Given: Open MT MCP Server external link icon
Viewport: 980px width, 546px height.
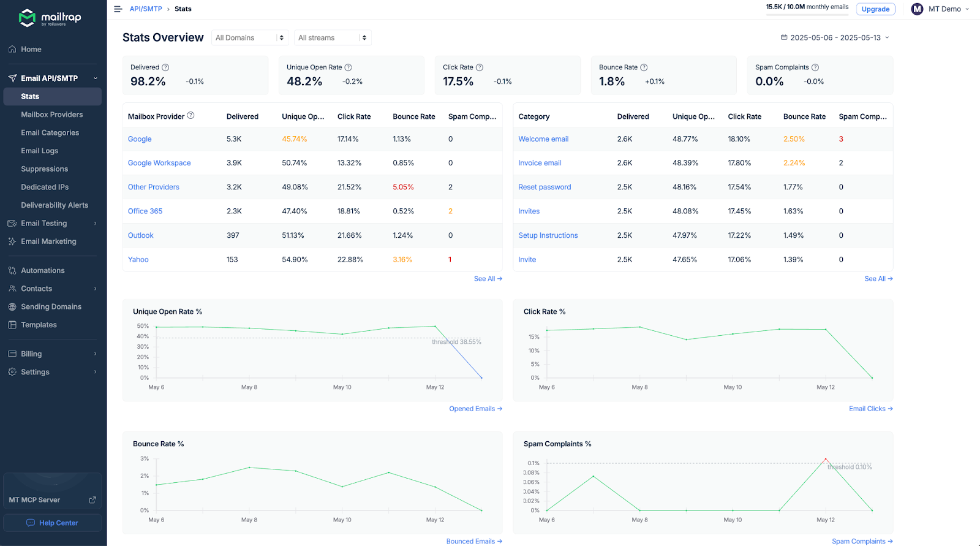Looking at the screenshot, I should click(x=92, y=500).
